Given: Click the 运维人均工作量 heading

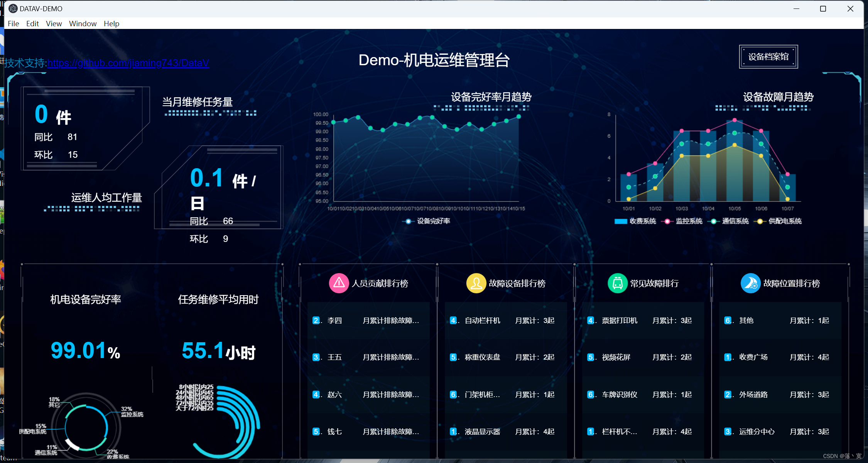Looking at the screenshot, I should (x=106, y=198).
